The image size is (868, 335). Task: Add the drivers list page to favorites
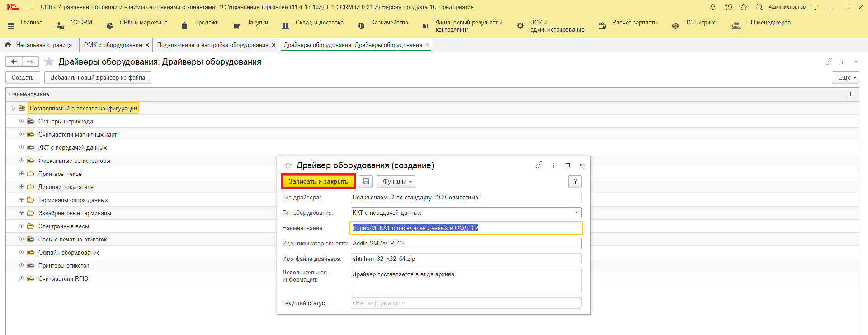tap(49, 62)
